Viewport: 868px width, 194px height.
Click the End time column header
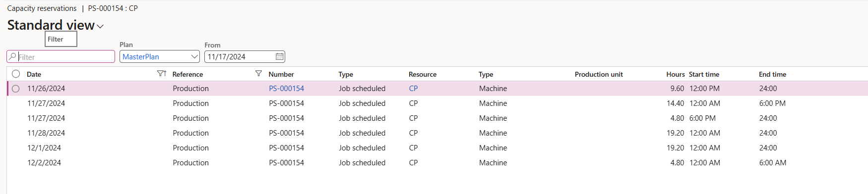pos(772,74)
